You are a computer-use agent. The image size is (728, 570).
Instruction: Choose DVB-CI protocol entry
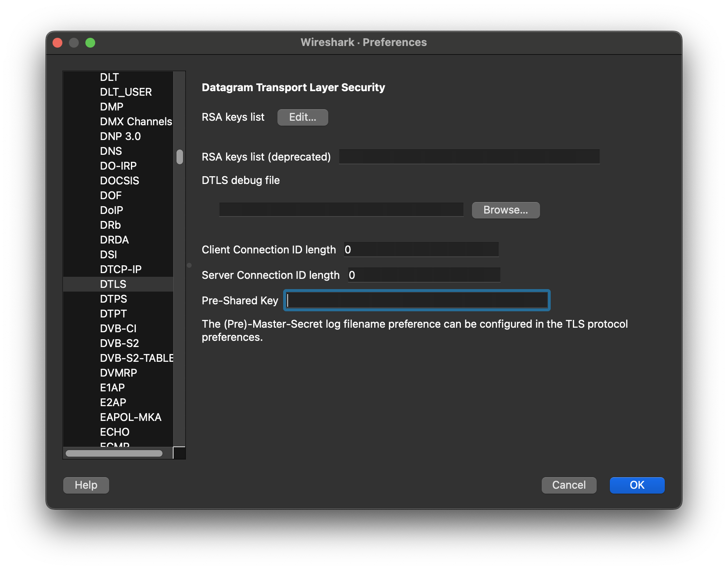(x=118, y=329)
